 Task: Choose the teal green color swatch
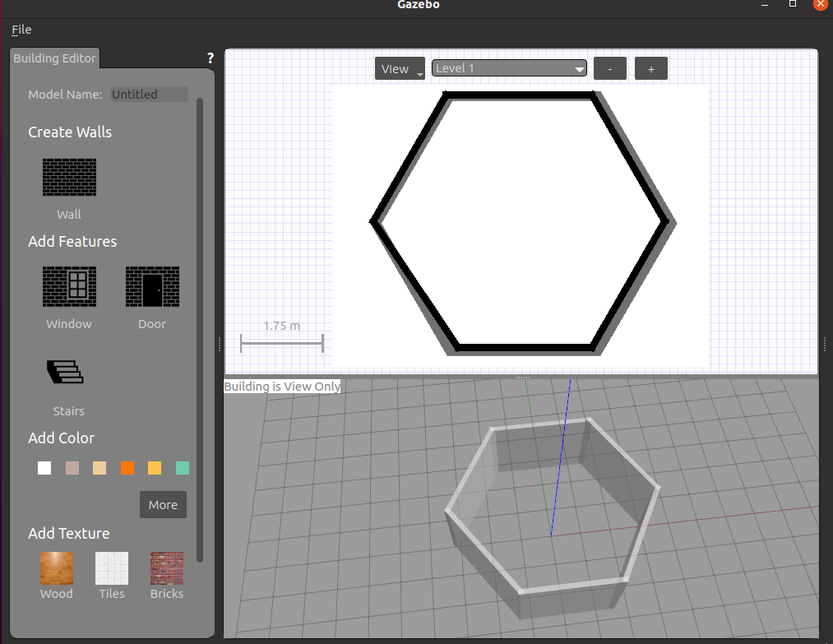click(183, 468)
